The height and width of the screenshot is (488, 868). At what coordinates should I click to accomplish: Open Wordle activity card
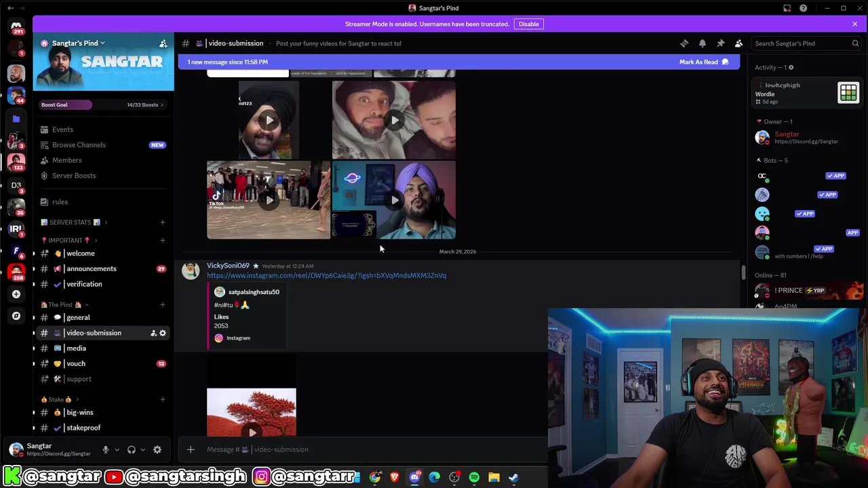(x=807, y=93)
